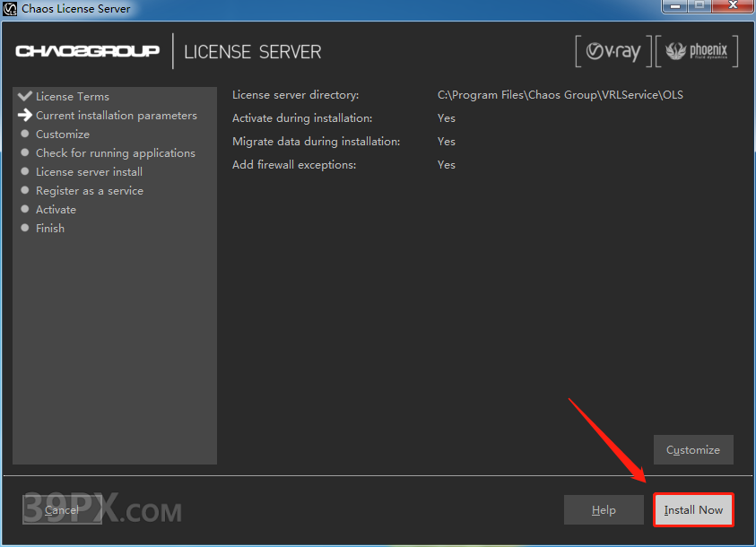Click the checkmark beside License Terms
This screenshot has width=756, height=547.
pyautogui.click(x=24, y=96)
